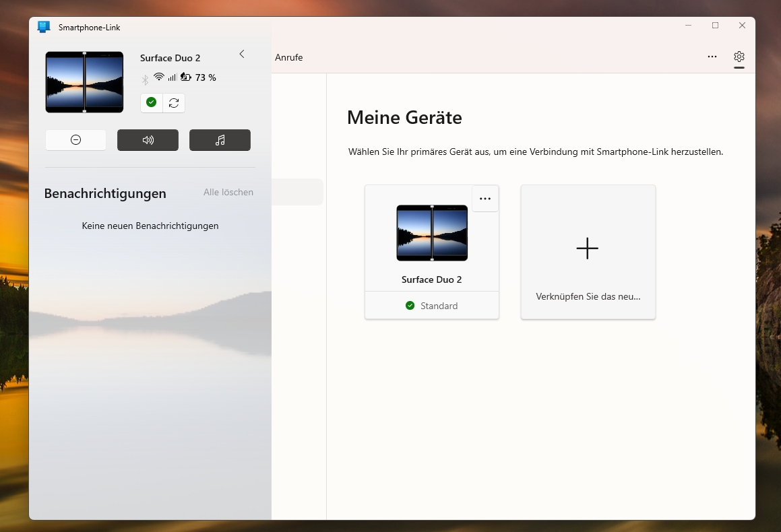Click the cellular signal bars icon
This screenshot has width=781, height=532.
(x=173, y=77)
